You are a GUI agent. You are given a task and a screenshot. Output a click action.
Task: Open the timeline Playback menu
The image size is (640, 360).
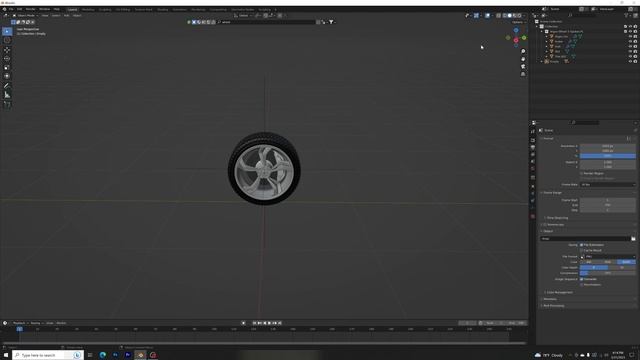coord(20,323)
